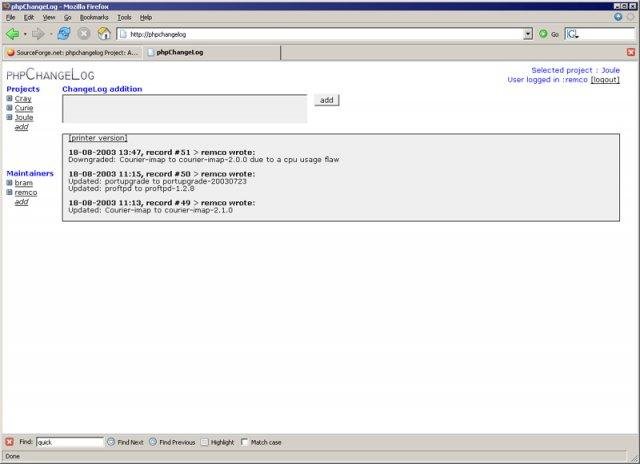Viewport: 640px width, 464px height.
Task: Click the URL address field
Action: tap(324, 34)
